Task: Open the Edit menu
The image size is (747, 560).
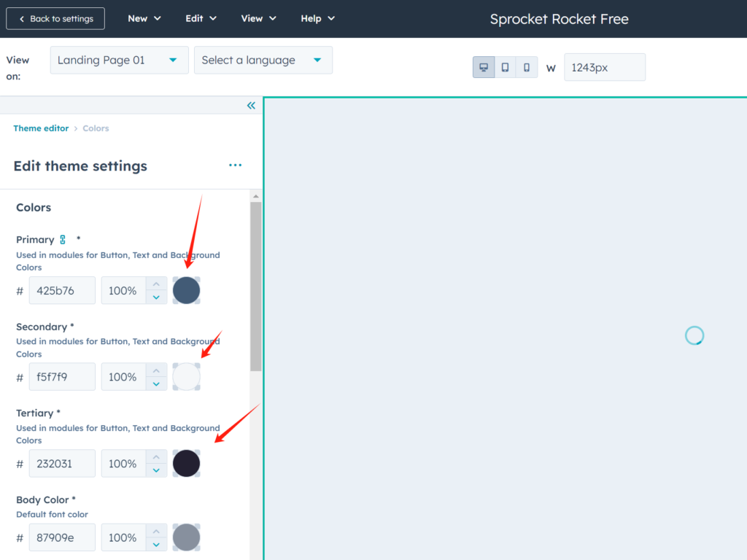Action: pyautogui.click(x=201, y=18)
